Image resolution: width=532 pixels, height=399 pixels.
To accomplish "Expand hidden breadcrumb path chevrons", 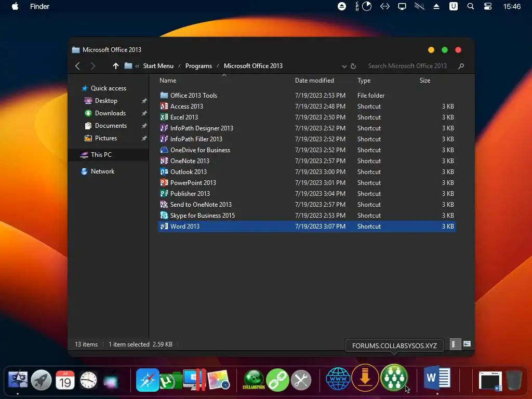I will 137,66.
